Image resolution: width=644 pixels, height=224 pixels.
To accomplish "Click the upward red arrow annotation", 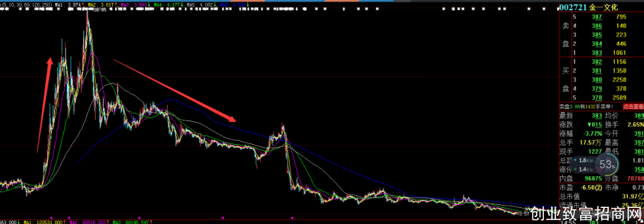I will 45,105.
